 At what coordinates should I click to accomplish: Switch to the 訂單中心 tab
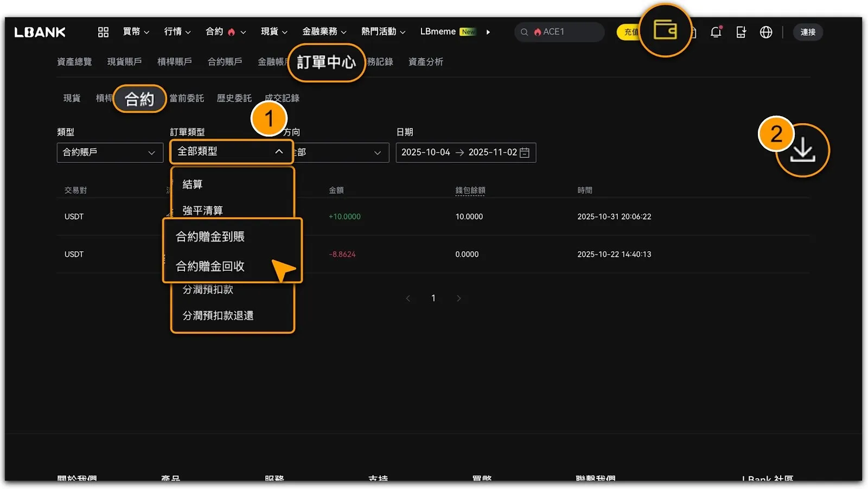tap(326, 62)
